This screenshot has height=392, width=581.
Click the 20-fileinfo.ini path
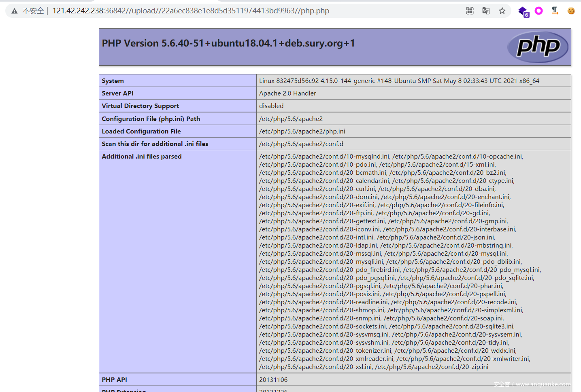point(441,205)
